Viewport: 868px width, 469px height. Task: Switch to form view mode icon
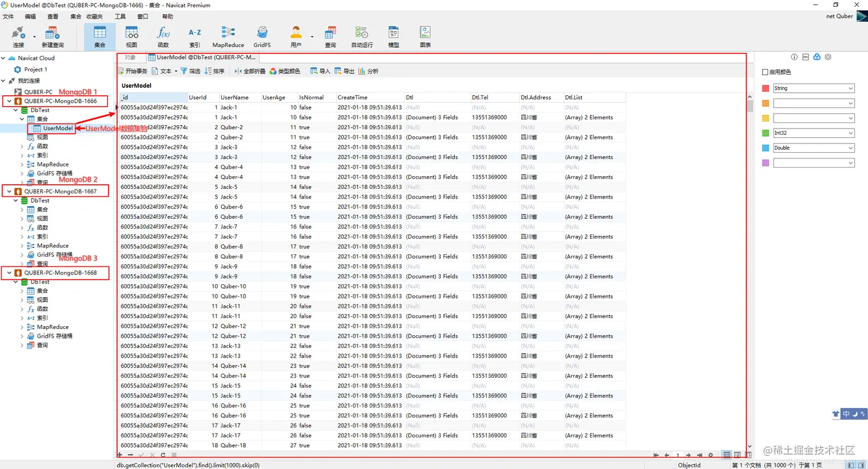[738, 455]
